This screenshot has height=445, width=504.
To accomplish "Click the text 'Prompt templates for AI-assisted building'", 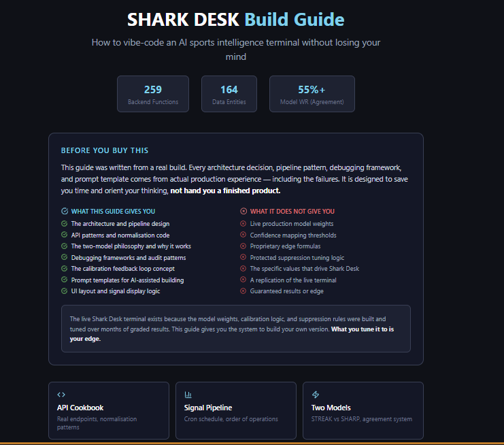I will pyautogui.click(x=128, y=280).
